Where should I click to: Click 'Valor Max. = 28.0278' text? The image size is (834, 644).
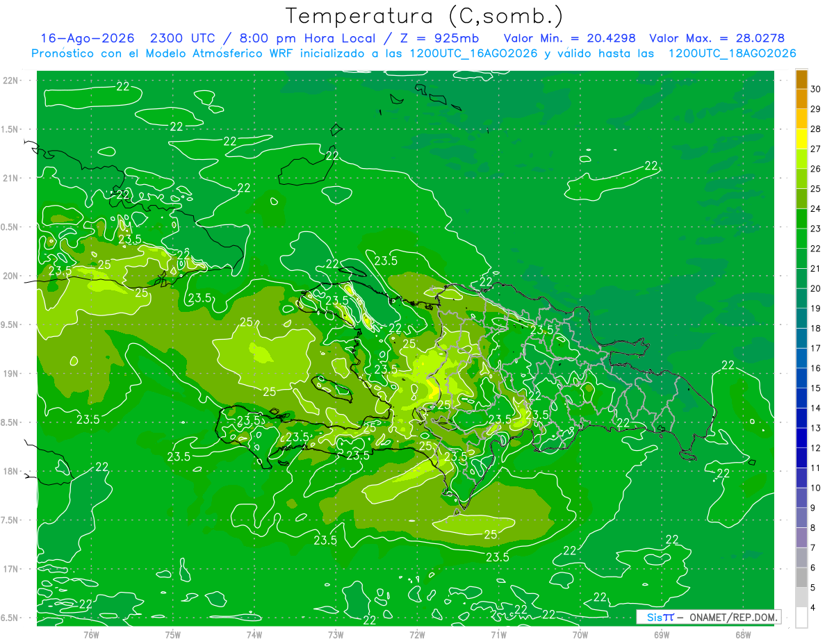[718, 38]
